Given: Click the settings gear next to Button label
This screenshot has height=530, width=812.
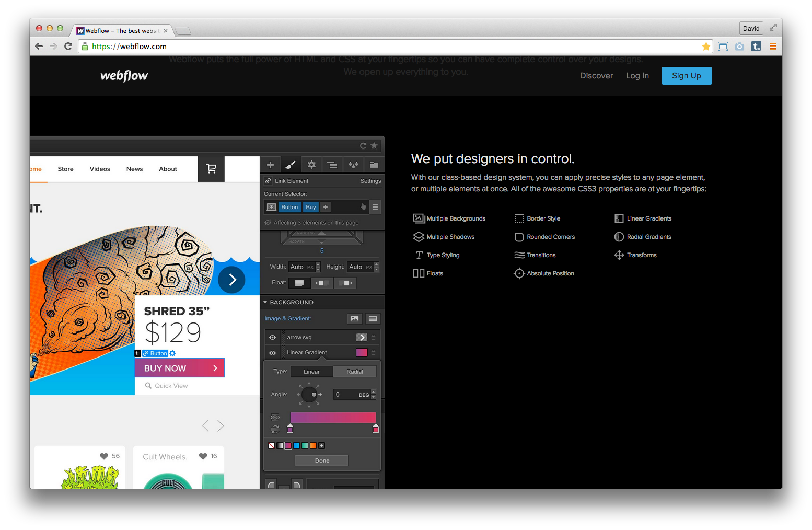Looking at the screenshot, I should 172,353.
